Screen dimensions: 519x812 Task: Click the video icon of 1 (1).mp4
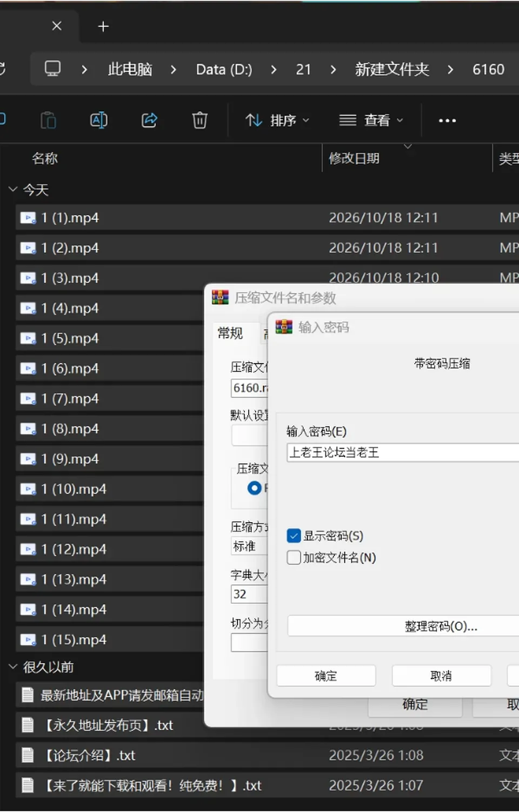[28, 218]
